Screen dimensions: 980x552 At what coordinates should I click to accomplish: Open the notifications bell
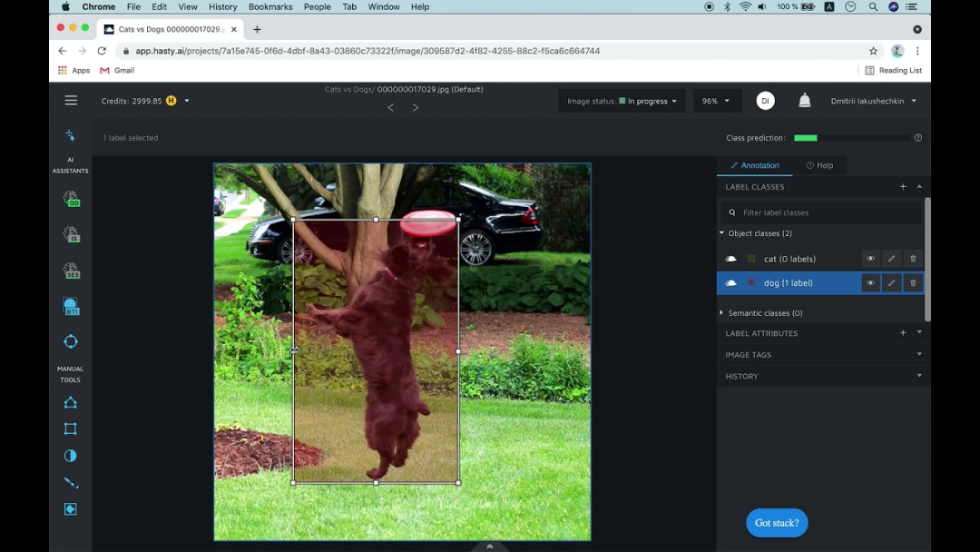(804, 101)
